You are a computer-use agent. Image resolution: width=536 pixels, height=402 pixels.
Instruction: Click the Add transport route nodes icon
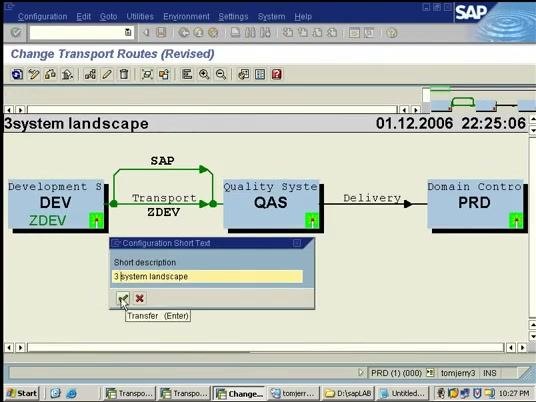click(90, 74)
